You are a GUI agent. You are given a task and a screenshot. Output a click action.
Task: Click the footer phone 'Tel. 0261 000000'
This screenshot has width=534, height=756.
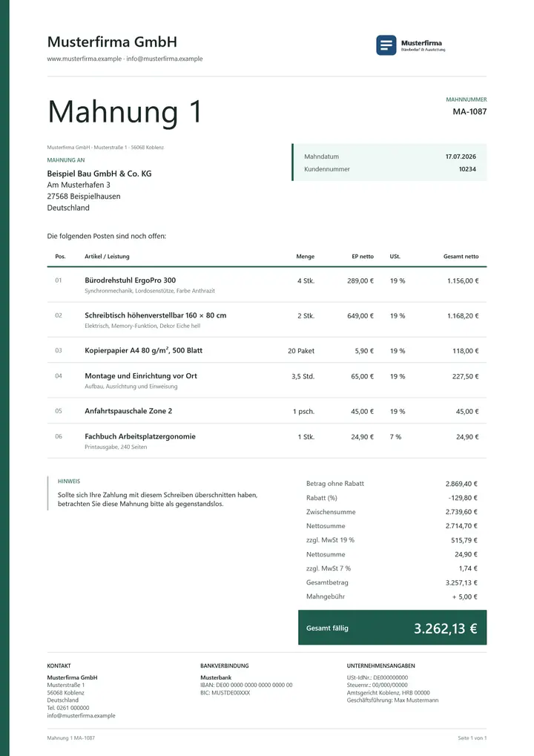(68, 708)
